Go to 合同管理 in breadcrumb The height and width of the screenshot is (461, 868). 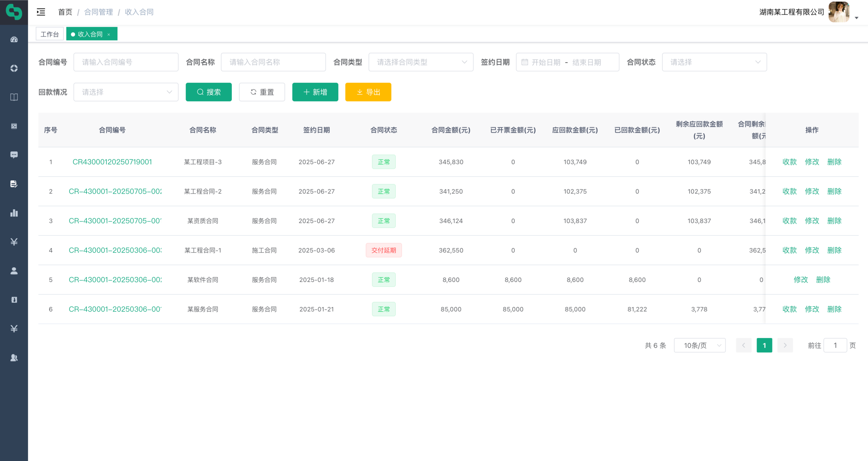[x=98, y=12]
